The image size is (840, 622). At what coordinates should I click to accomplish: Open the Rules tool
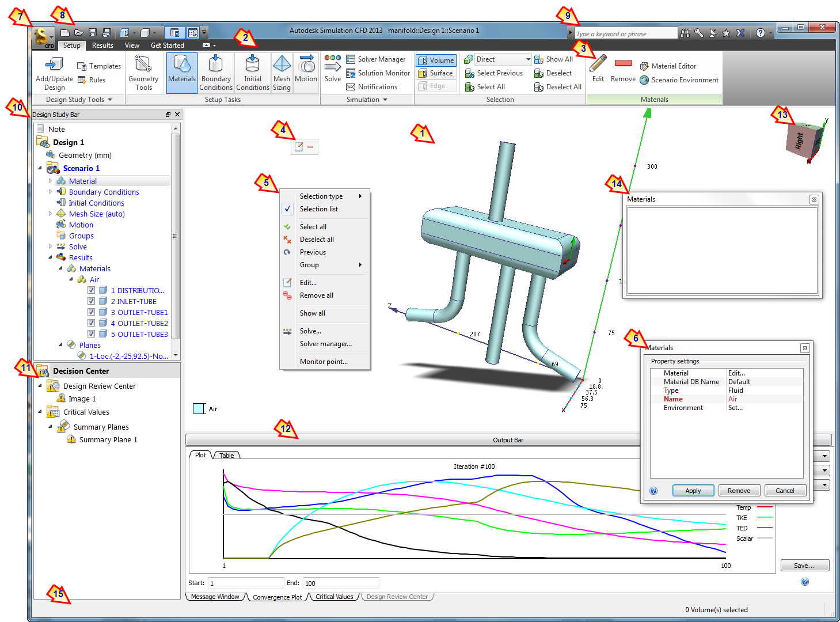pos(92,80)
